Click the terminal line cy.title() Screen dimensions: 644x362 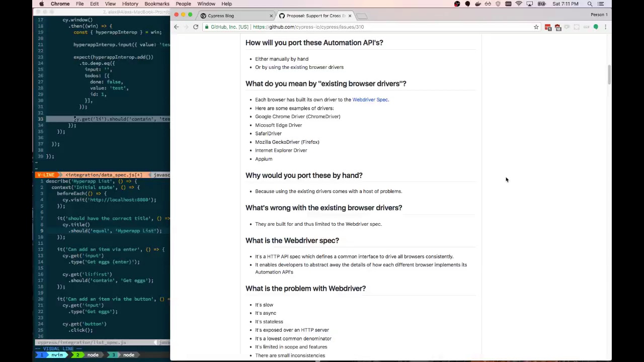pyautogui.click(x=76, y=225)
